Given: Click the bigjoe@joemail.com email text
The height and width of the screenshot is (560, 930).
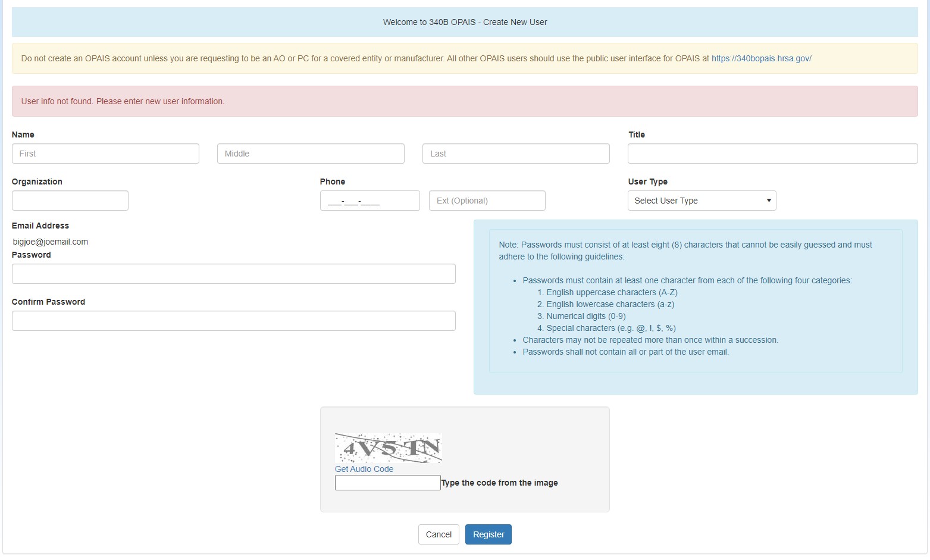Looking at the screenshot, I should point(51,242).
